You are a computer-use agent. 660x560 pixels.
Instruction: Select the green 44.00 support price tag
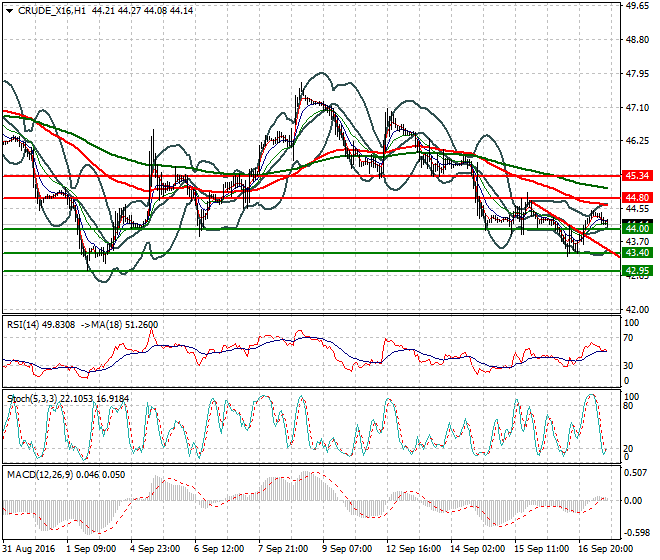(x=637, y=229)
